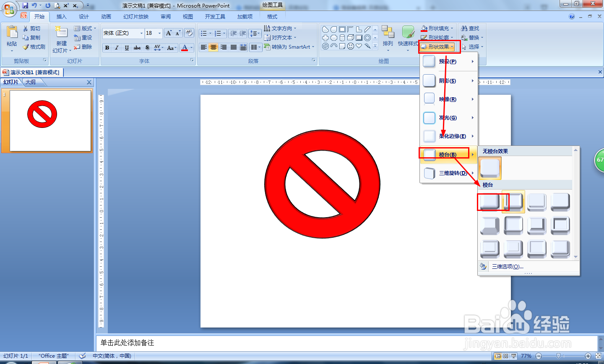Open the 阴影(S) shadow submenu
This screenshot has width=604, height=364.
tap(449, 81)
